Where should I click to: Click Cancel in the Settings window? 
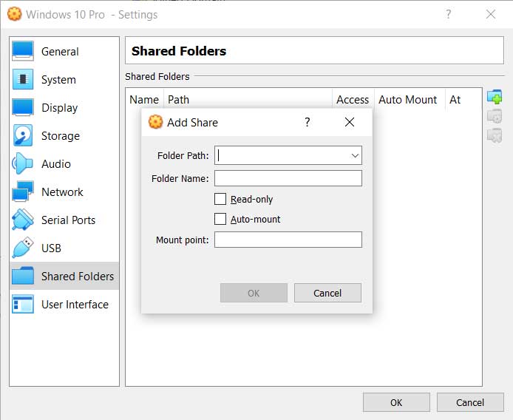470,402
